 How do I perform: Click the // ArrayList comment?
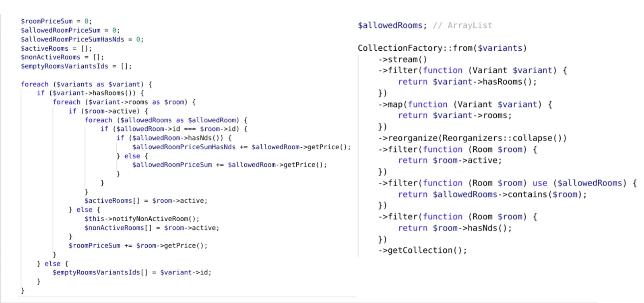(x=462, y=25)
